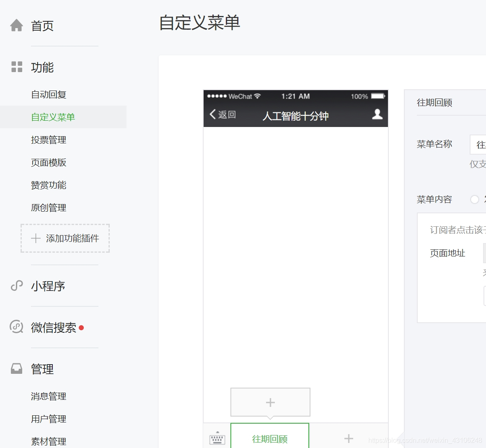The width and height of the screenshot is (486, 448).
Task: Open 原创管理
Action: click(x=49, y=207)
